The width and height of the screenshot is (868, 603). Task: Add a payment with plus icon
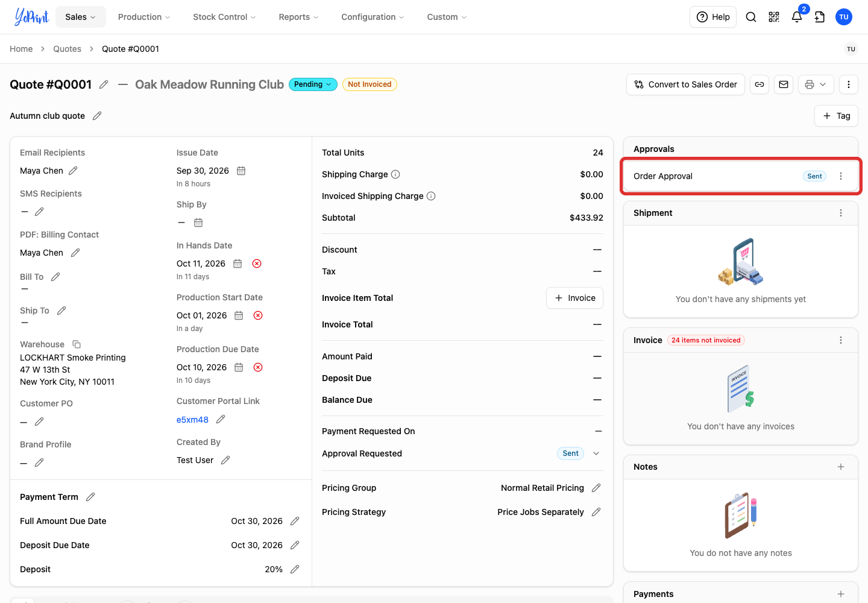pos(841,594)
